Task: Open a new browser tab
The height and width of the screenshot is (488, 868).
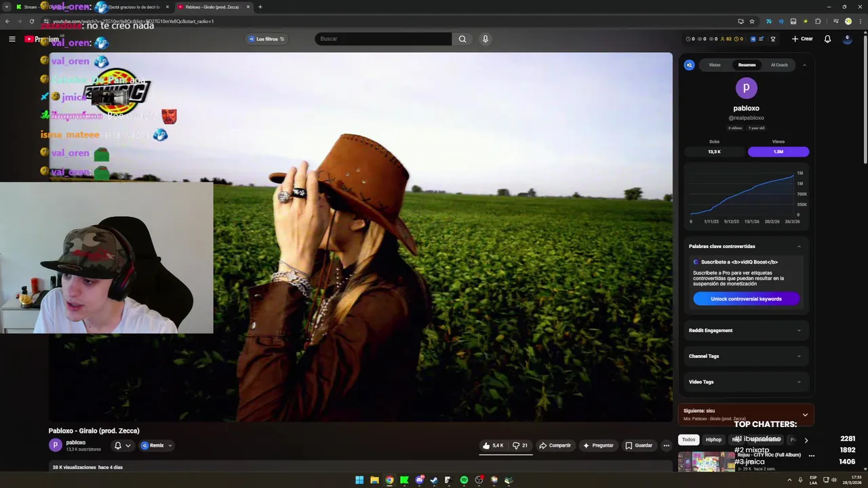Action: pyautogui.click(x=260, y=7)
